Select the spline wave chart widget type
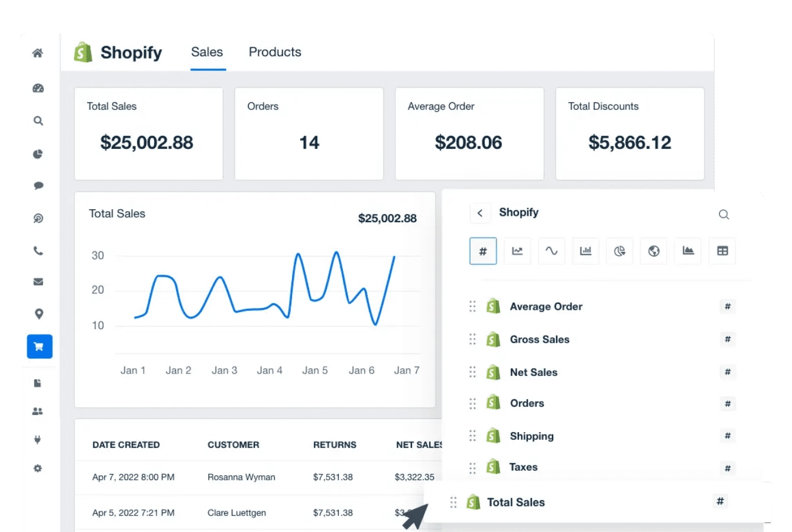792x532 pixels. click(551, 251)
